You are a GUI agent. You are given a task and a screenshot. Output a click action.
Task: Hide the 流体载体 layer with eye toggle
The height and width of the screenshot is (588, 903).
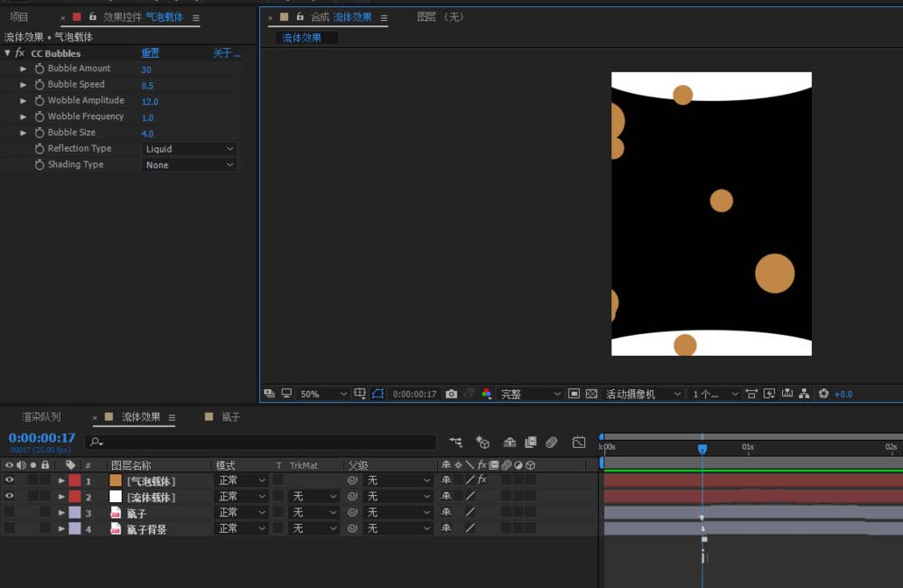[9, 497]
